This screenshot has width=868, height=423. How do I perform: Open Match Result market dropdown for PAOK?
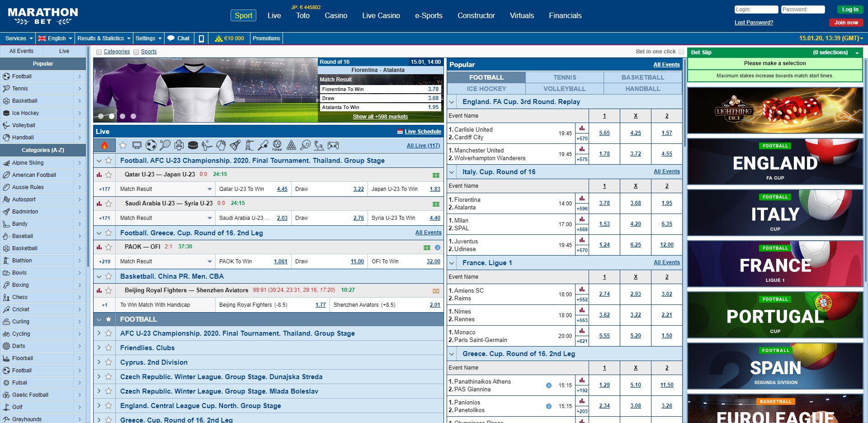(x=210, y=261)
